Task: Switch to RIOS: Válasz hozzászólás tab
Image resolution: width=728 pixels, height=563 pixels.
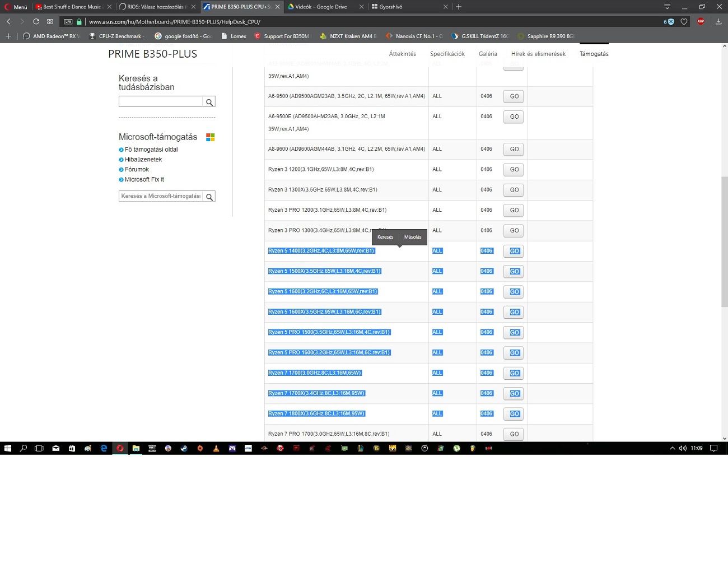Action: click(157, 7)
